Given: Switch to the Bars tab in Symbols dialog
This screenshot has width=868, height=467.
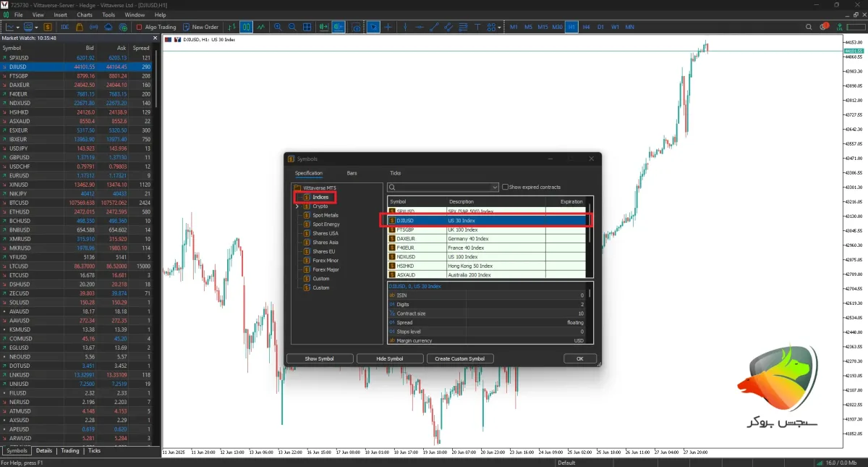Looking at the screenshot, I should tap(352, 173).
